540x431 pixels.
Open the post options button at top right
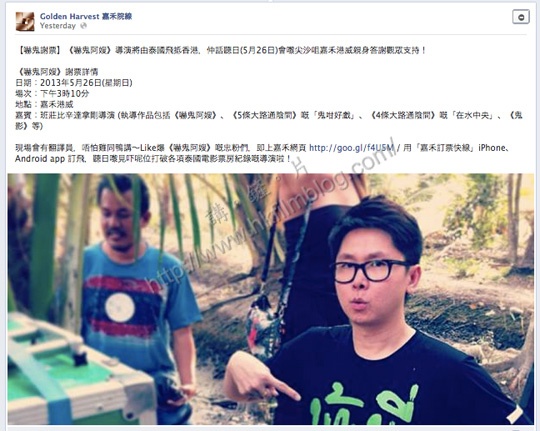[x=521, y=17]
